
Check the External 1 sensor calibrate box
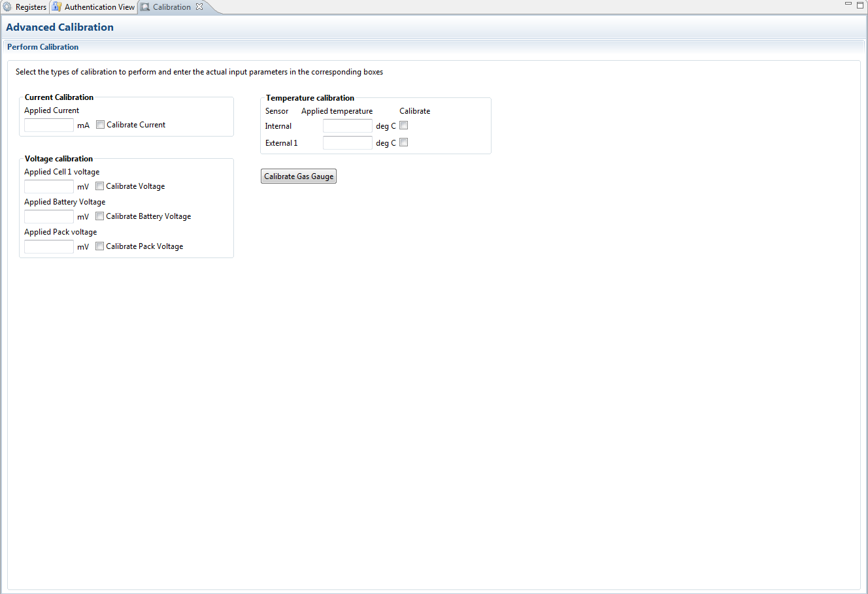tap(404, 142)
